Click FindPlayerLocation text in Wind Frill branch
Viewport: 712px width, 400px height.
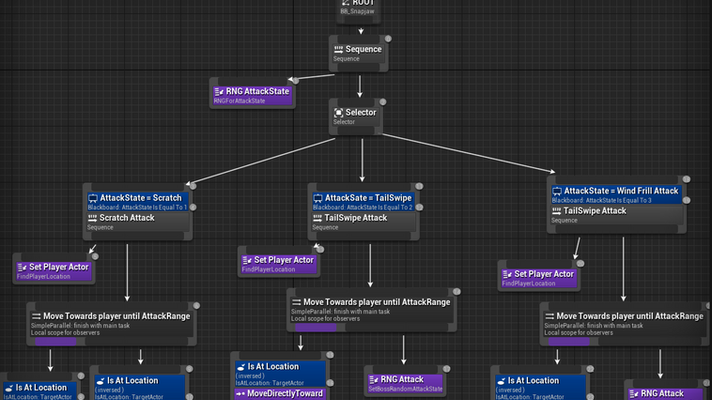(x=529, y=284)
